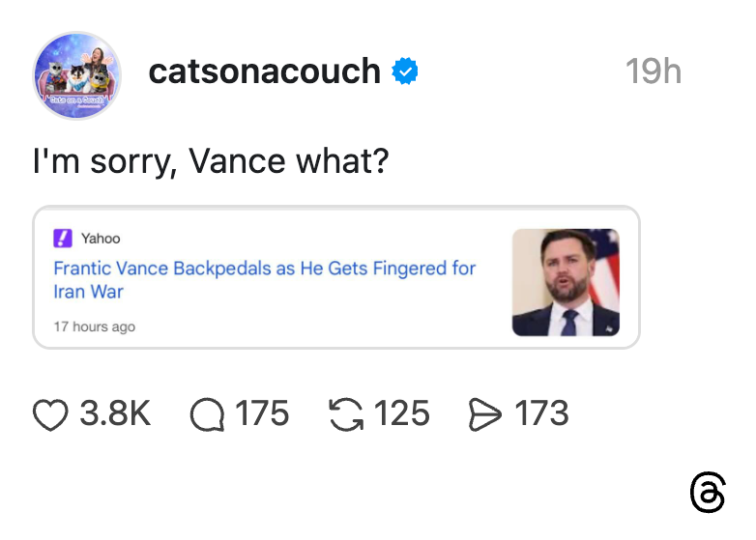756x540 pixels.
Task: Click the Vance photo thumbnail
Action: coord(566,282)
